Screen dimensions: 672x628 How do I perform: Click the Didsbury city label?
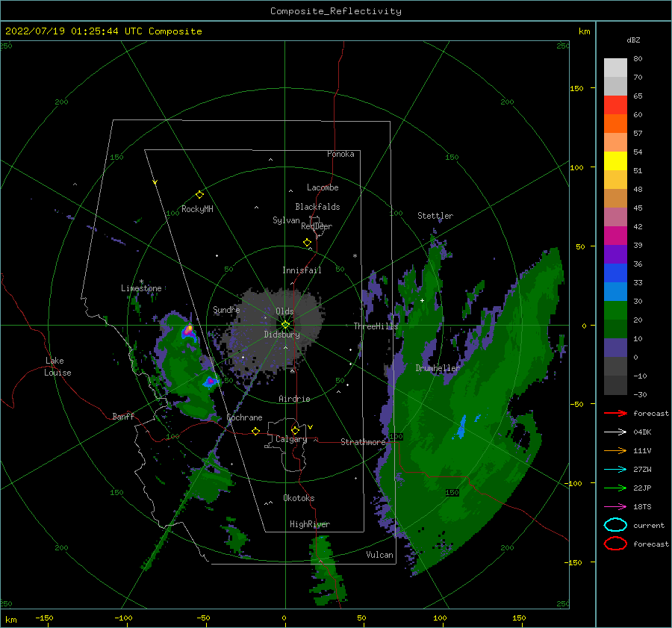tap(282, 335)
